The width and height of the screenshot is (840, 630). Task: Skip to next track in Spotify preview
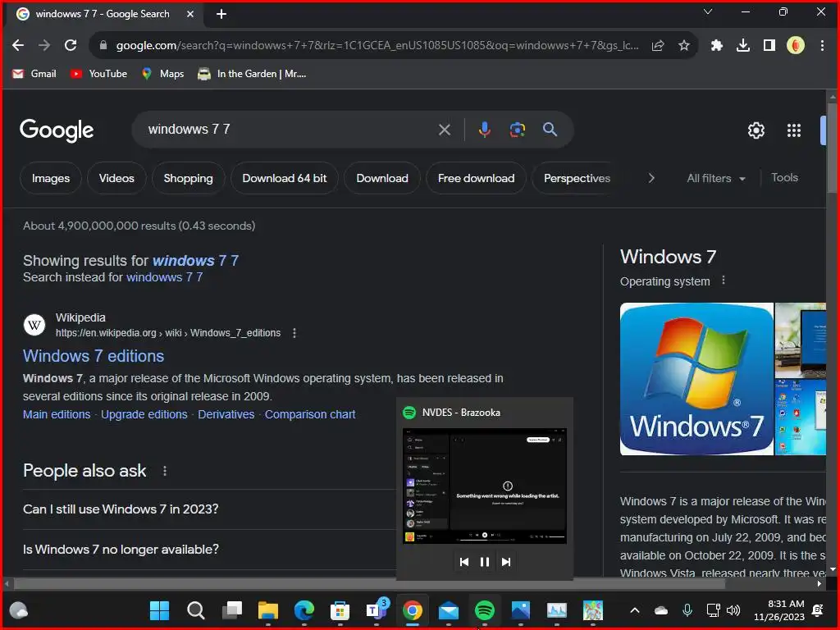coord(505,562)
